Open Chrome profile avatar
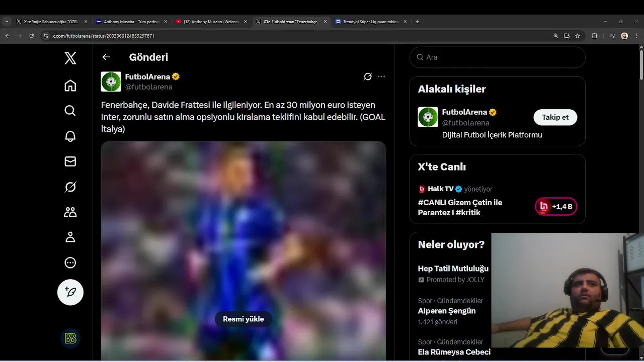The image size is (644, 362). [624, 36]
